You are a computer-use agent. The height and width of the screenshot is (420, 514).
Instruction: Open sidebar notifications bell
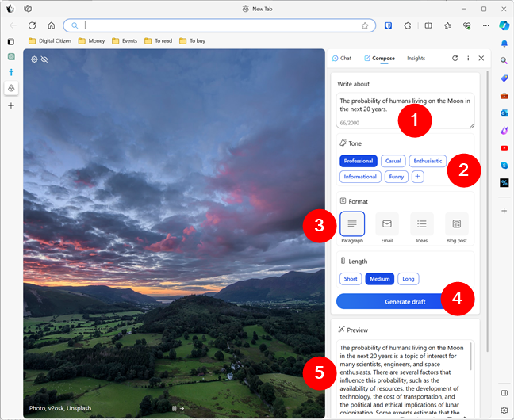tap(504, 44)
